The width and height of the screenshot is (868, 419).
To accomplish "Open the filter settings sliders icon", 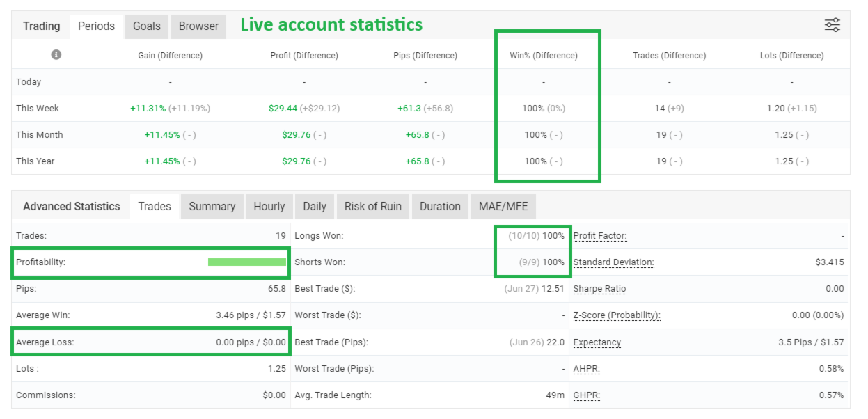I will pyautogui.click(x=833, y=26).
